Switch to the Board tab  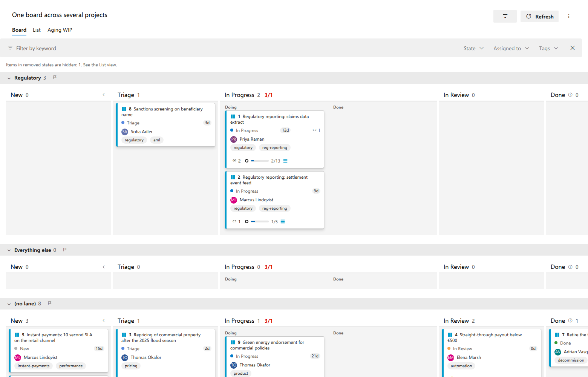tap(19, 30)
